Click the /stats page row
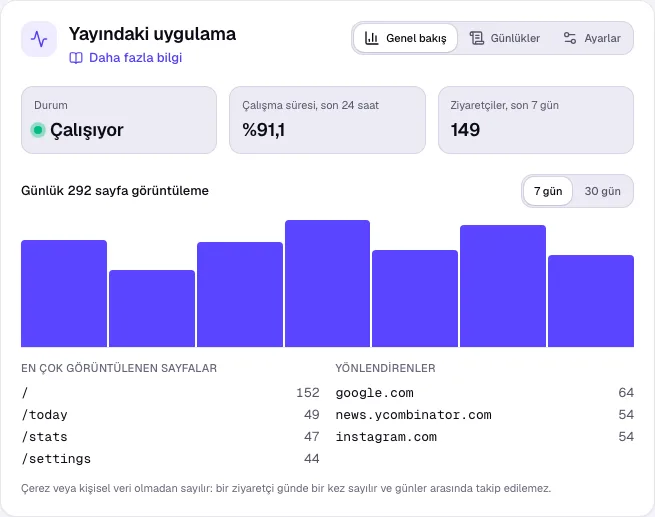This screenshot has width=655, height=517. 170,437
